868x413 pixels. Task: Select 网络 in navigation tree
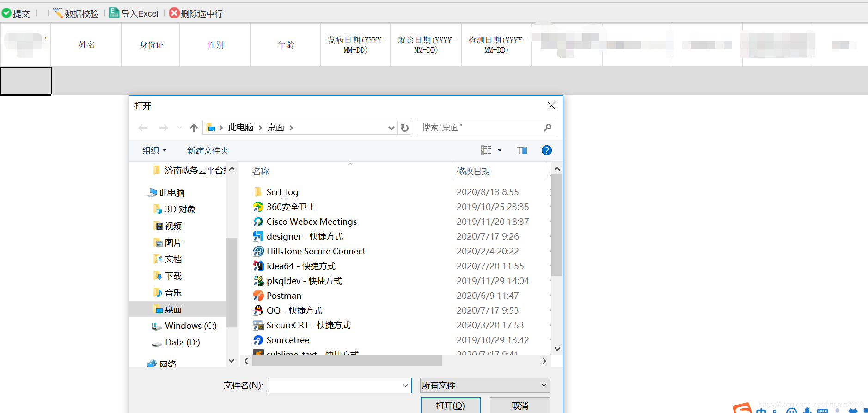162,364
